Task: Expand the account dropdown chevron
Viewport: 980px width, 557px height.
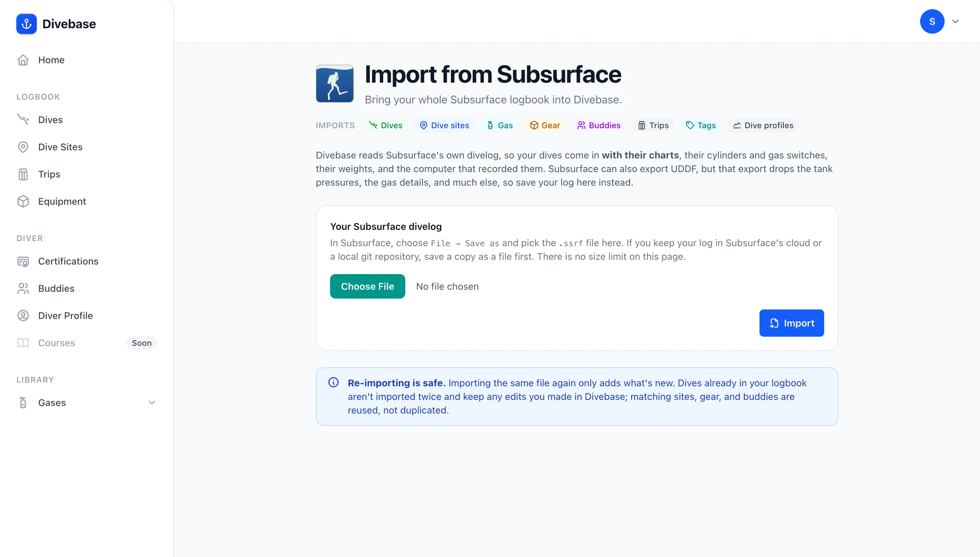Action: [x=955, y=21]
